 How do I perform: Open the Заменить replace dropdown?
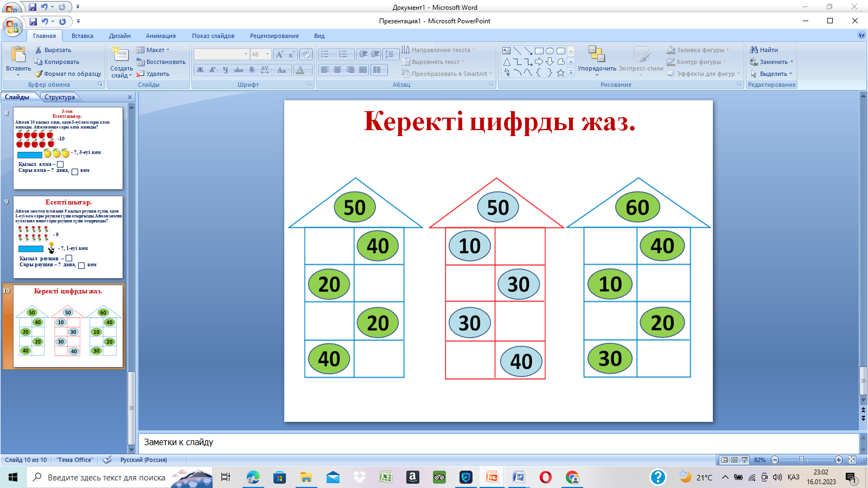[771, 62]
